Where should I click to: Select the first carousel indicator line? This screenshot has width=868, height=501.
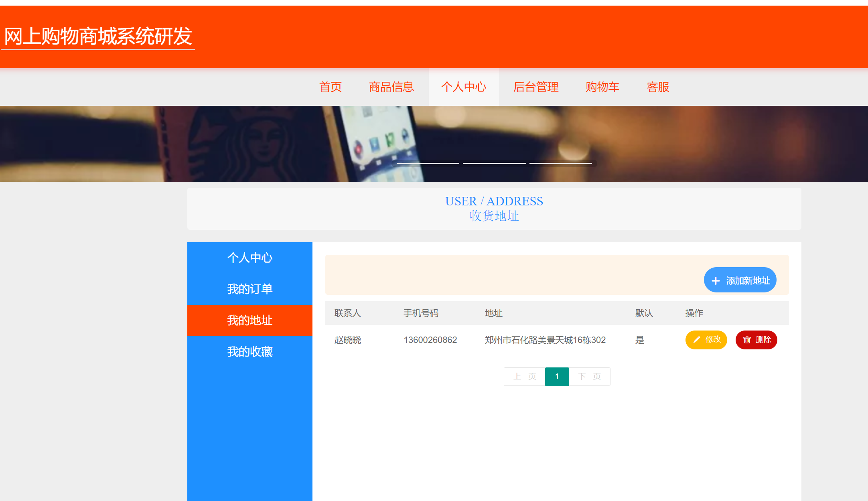[x=428, y=162]
